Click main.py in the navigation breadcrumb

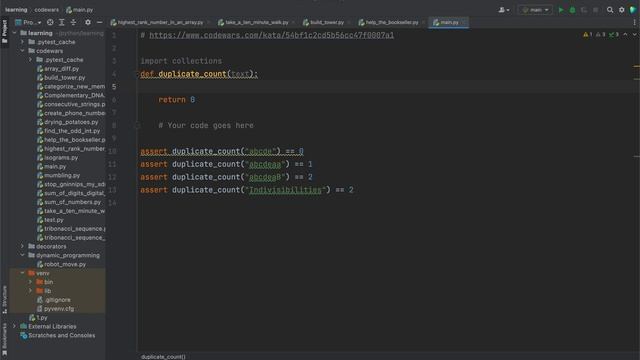click(x=80, y=9)
